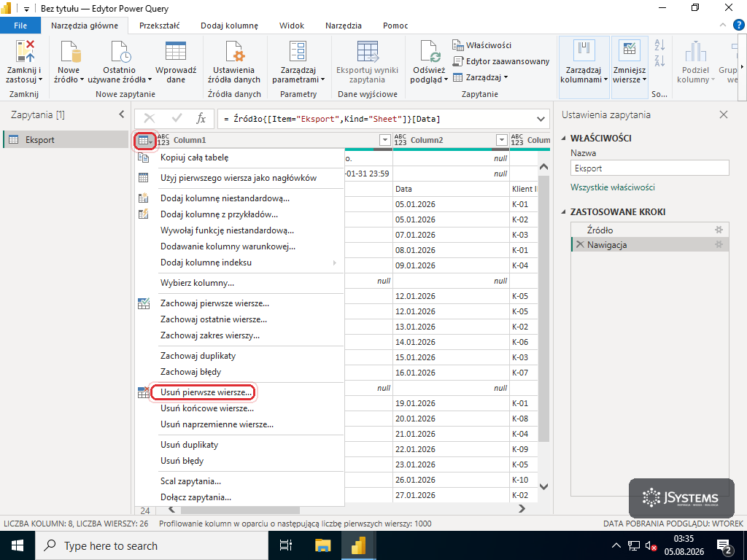Open Widok tab
The width and height of the screenshot is (747, 560).
coord(292,26)
